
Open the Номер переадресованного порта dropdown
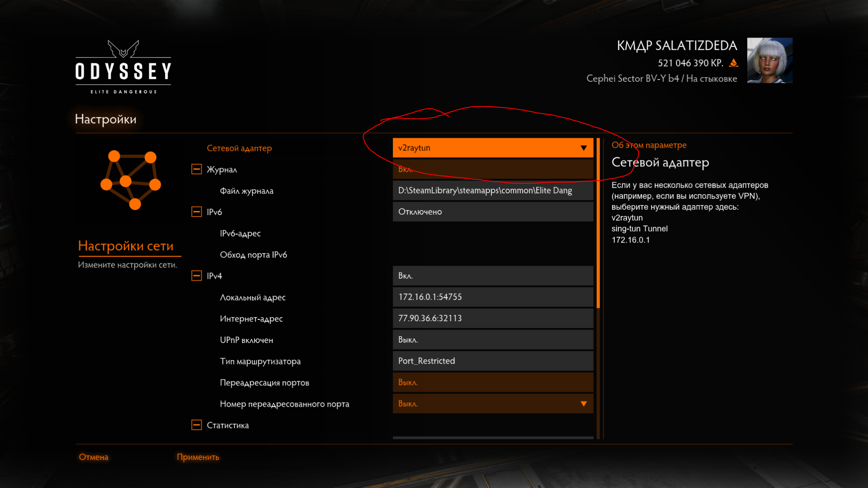click(x=493, y=404)
